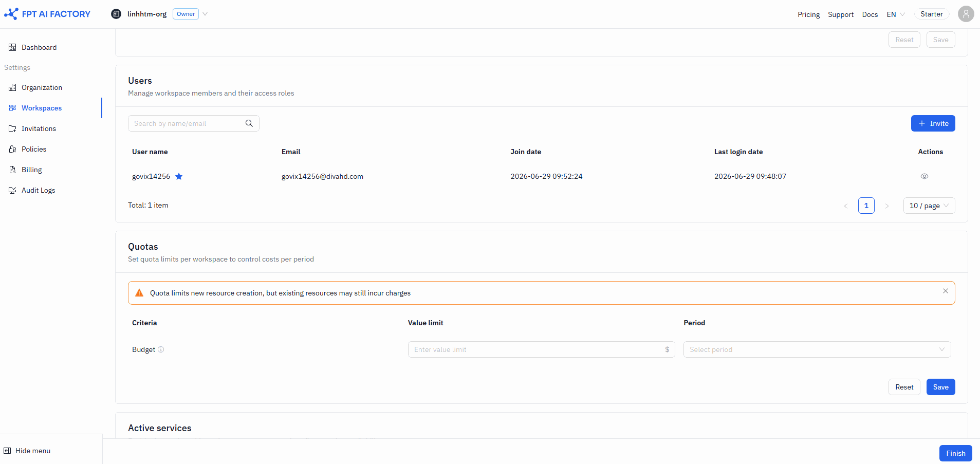The width and height of the screenshot is (980, 464).
Task: Click the Dashboard sidebar icon
Action: tap(12, 47)
